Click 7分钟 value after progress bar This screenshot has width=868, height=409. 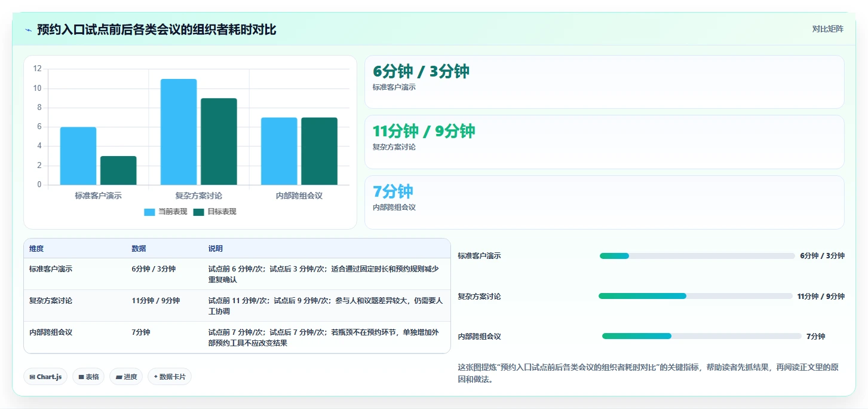815,337
